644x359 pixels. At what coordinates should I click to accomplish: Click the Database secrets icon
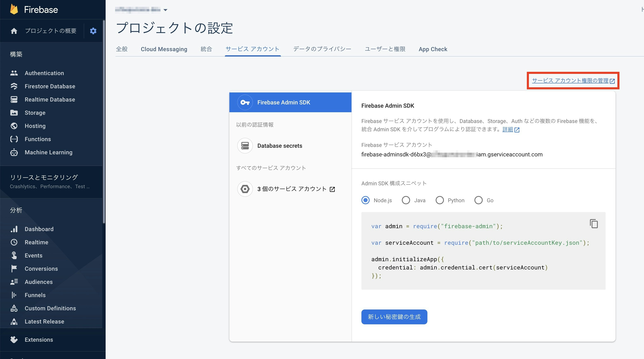pyautogui.click(x=245, y=145)
